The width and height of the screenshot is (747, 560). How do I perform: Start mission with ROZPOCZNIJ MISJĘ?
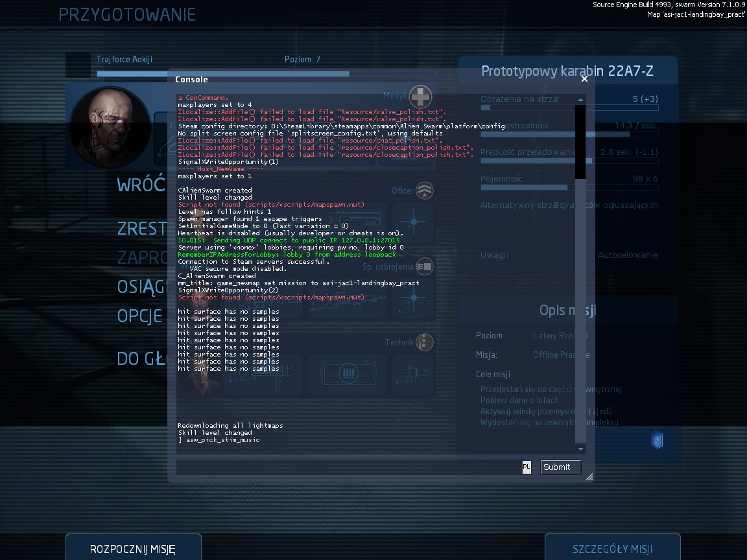[133, 548]
